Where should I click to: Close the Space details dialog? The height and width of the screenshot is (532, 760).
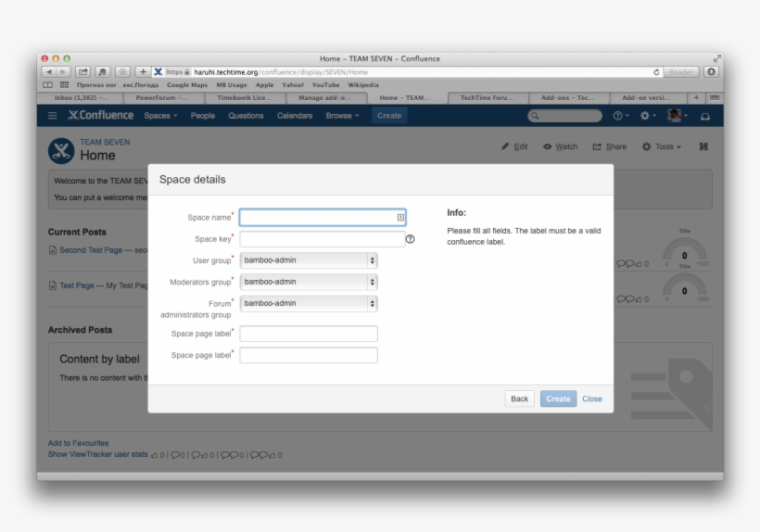[x=592, y=399]
